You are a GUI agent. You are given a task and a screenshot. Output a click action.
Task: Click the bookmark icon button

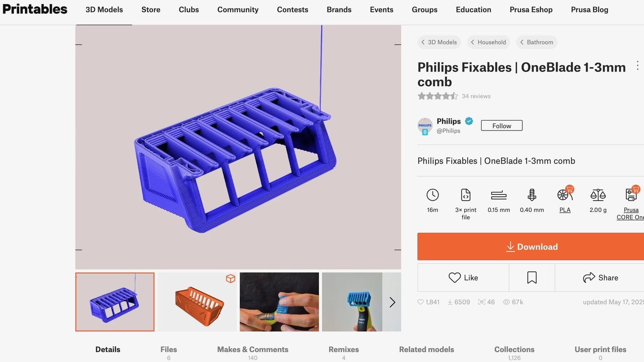click(532, 278)
